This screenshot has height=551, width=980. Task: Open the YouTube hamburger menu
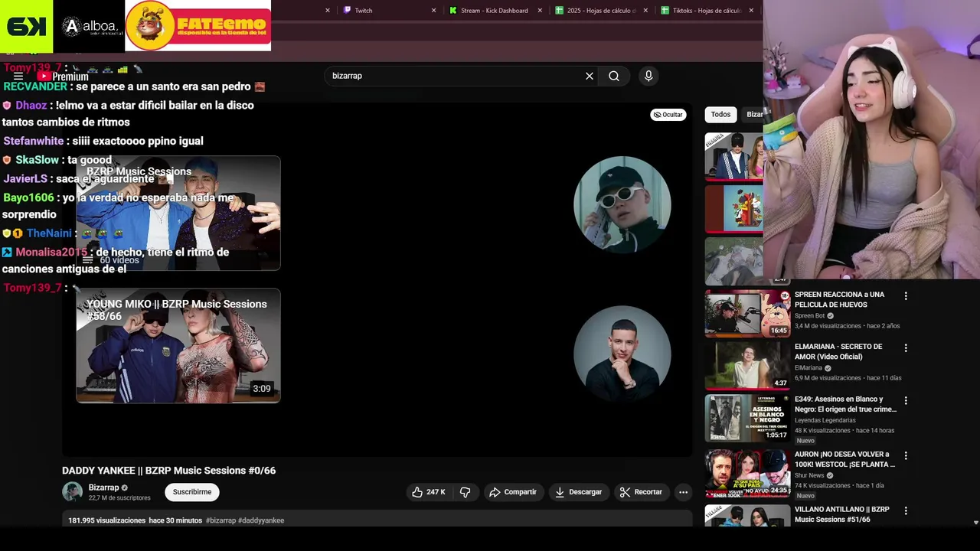point(18,77)
